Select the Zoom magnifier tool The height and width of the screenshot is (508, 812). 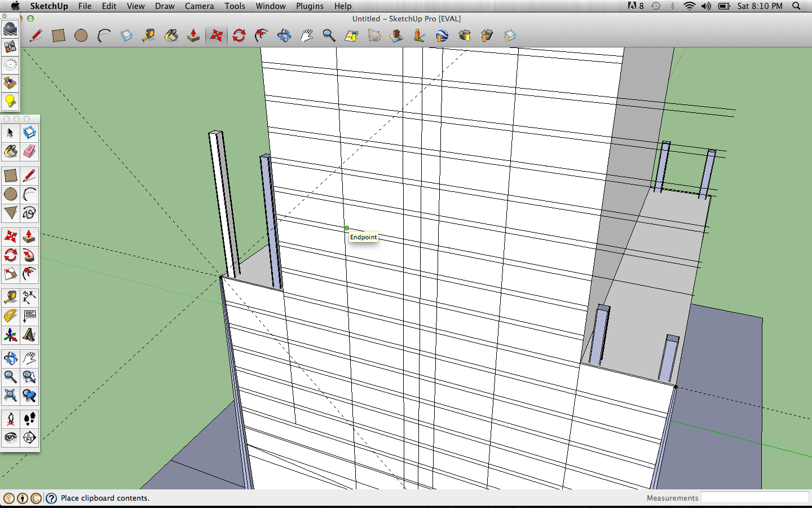(x=10, y=377)
